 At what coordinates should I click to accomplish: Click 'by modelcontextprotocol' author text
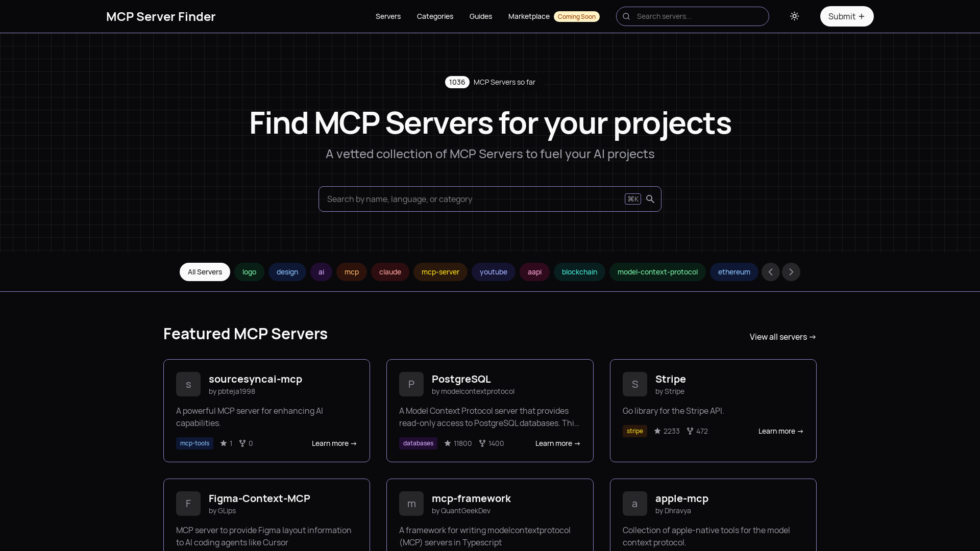[x=473, y=391]
